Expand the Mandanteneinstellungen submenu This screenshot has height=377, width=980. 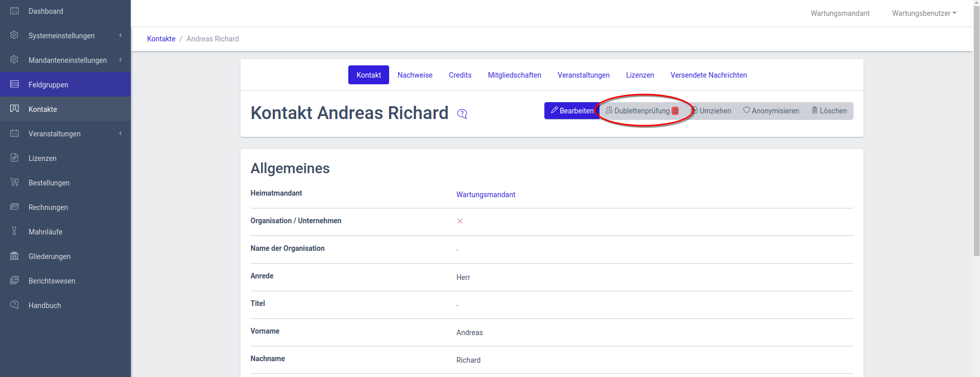(x=121, y=60)
